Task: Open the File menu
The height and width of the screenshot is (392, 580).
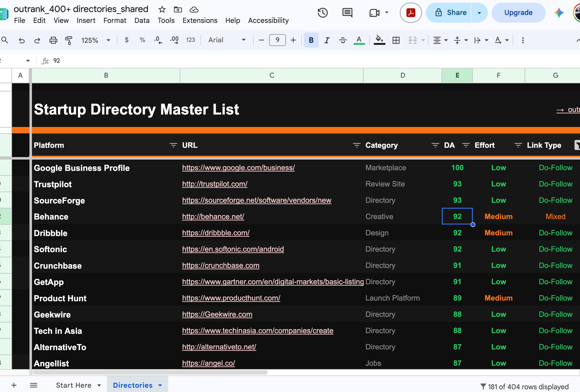Action: point(20,20)
